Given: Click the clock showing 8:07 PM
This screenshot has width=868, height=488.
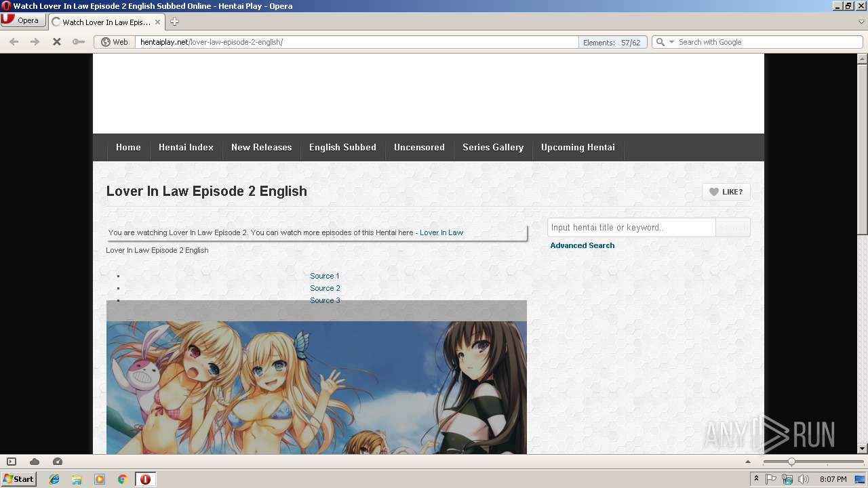Looking at the screenshot, I should coord(833,479).
